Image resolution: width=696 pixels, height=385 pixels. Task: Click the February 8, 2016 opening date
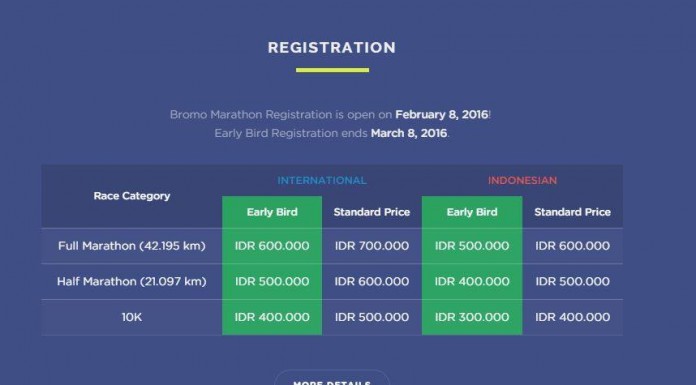click(x=442, y=115)
